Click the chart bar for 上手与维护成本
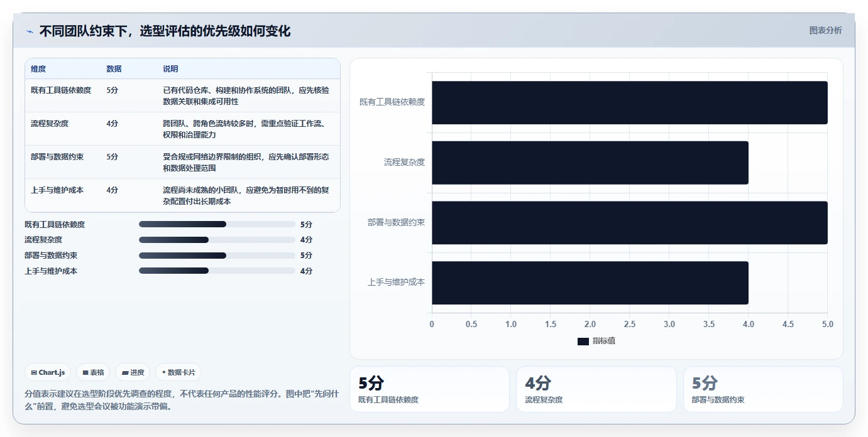Screen dimensions: 868x437 point(590,283)
